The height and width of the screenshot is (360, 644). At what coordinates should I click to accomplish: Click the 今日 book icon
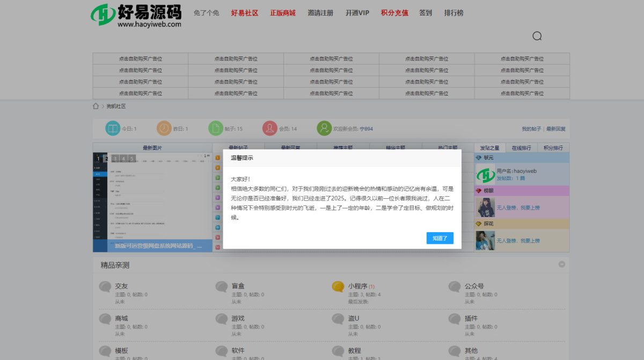pos(113,128)
